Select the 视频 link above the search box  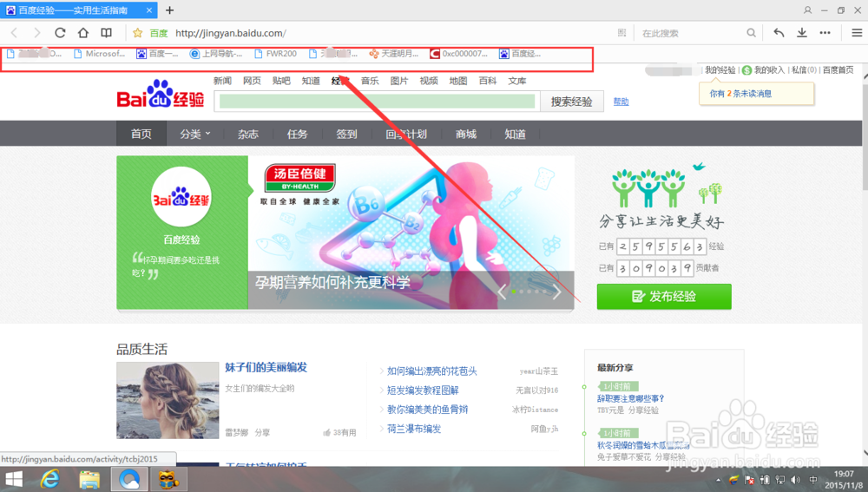[429, 81]
